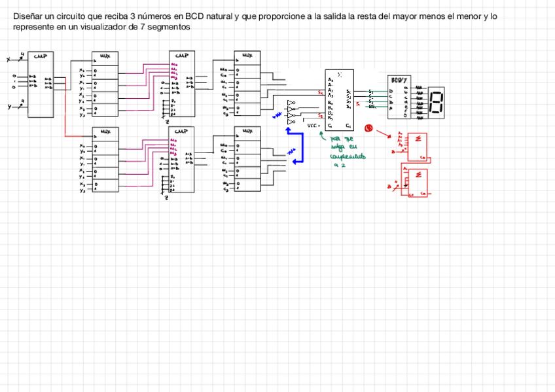The height and width of the screenshot is (392, 555).
Task: Click the VCC label on the adder
Action: [x=312, y=125]
